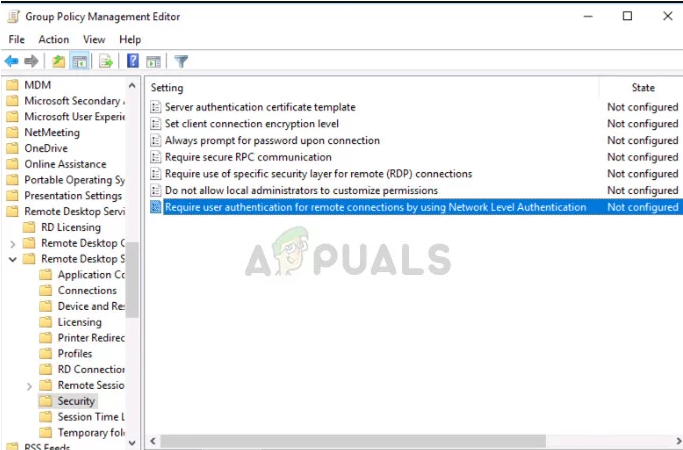
Task: Click the settings pane horizontal scrollbar thumb
Action: (353, 441)
